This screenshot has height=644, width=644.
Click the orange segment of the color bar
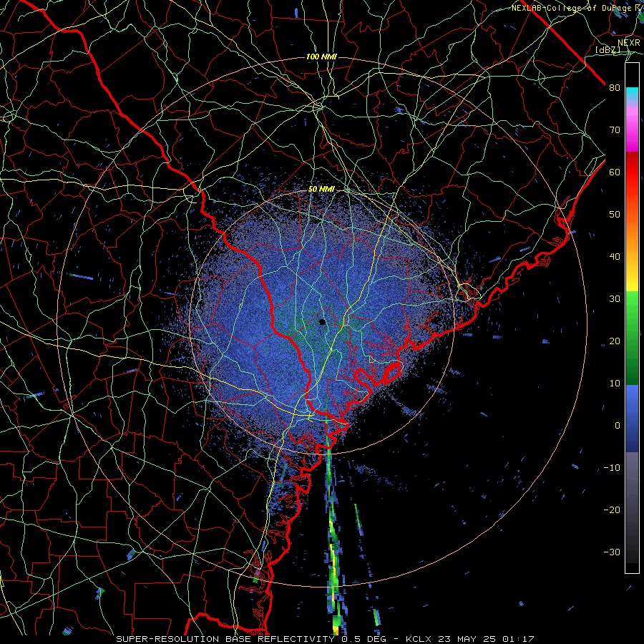point(632,230)
